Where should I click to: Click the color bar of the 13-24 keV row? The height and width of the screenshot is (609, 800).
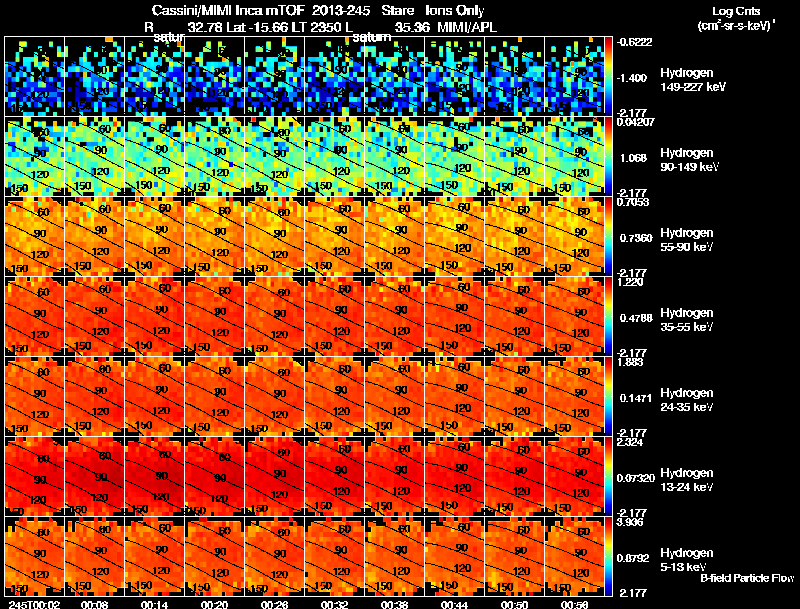click(x=608, y=476)
